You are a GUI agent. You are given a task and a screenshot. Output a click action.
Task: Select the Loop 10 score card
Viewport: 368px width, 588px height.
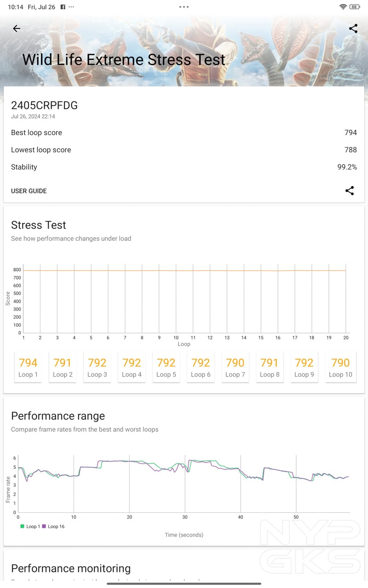pos(340,367)
